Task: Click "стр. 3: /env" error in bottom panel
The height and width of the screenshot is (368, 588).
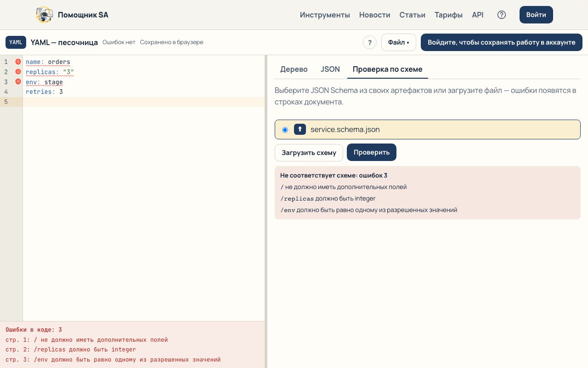Action: tap(113, 360)
